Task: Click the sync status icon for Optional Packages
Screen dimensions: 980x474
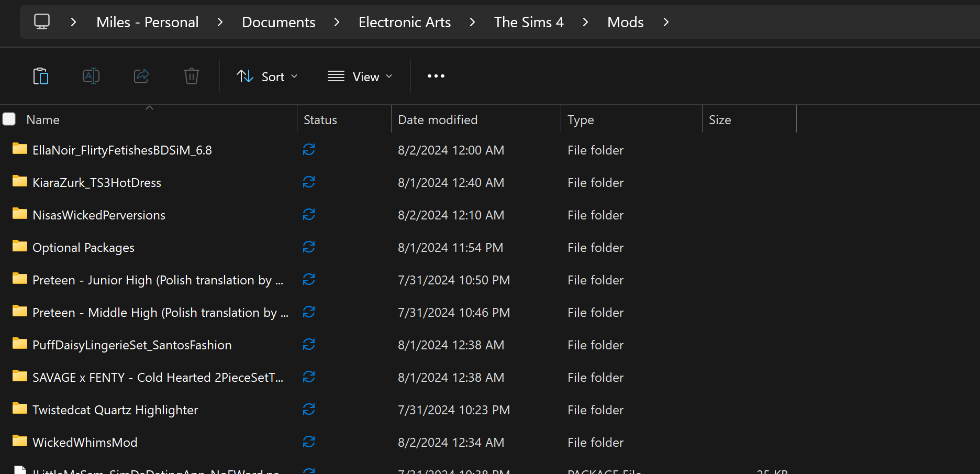Action: click(309, 247)
